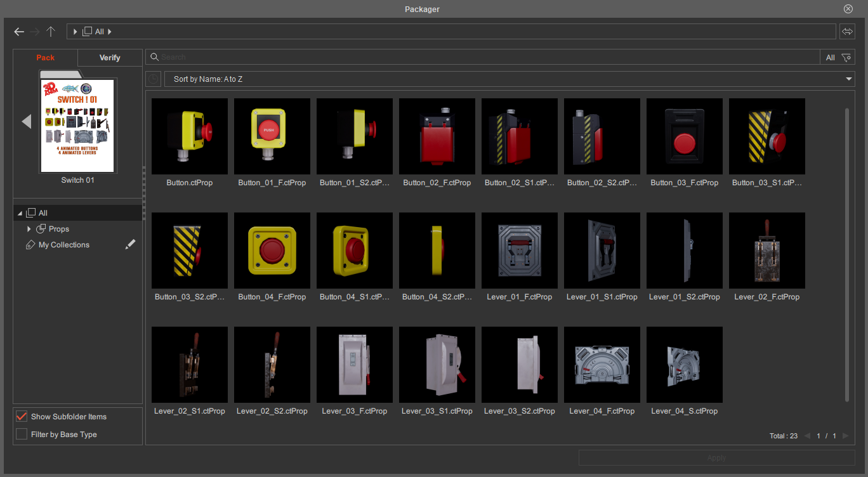Select the Button_04_F.ctProp thumbnail
The width and height of the screenshot is (868, 477).
[272, 251]
